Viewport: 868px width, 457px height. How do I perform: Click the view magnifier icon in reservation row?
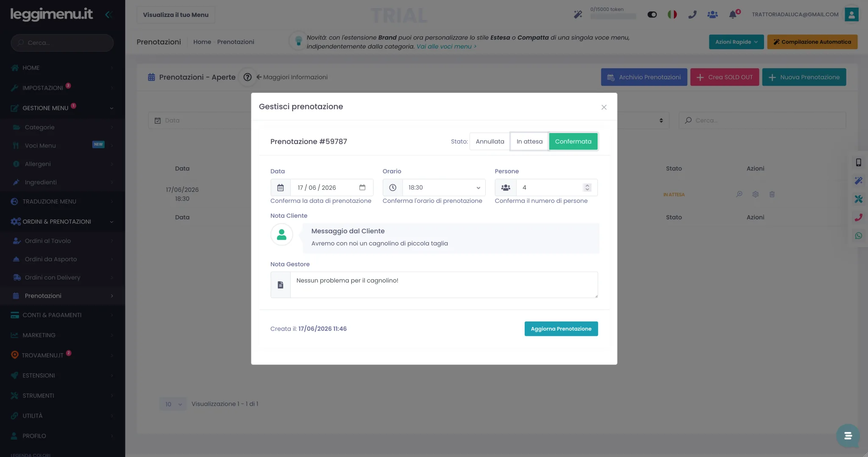[739, 194]
